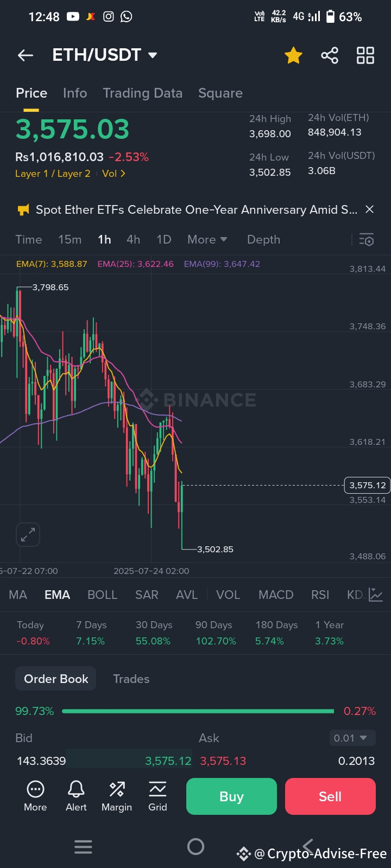391x868 pixels.
Task: Open the Margin trading icon
Action: [x=117, y=796]
